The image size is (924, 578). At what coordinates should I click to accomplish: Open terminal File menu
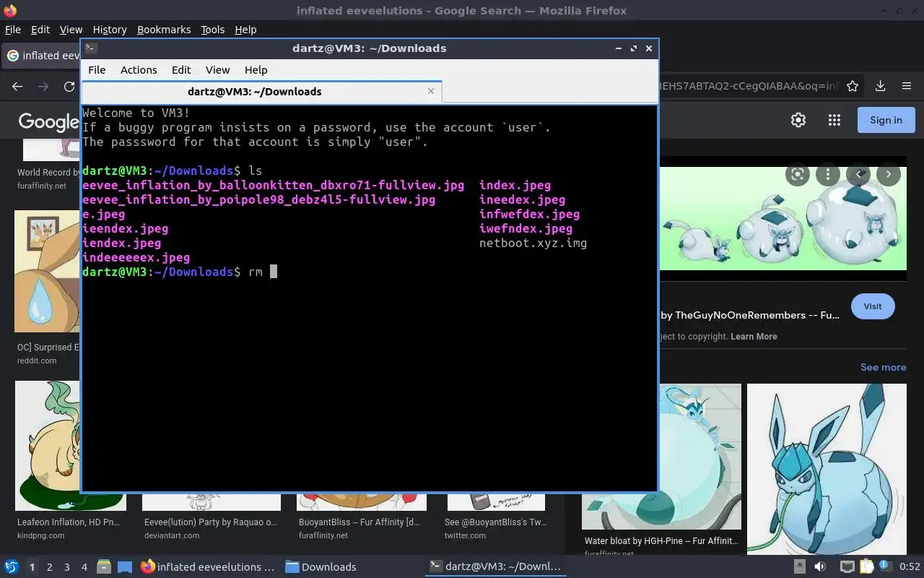(x=97, y=70)
